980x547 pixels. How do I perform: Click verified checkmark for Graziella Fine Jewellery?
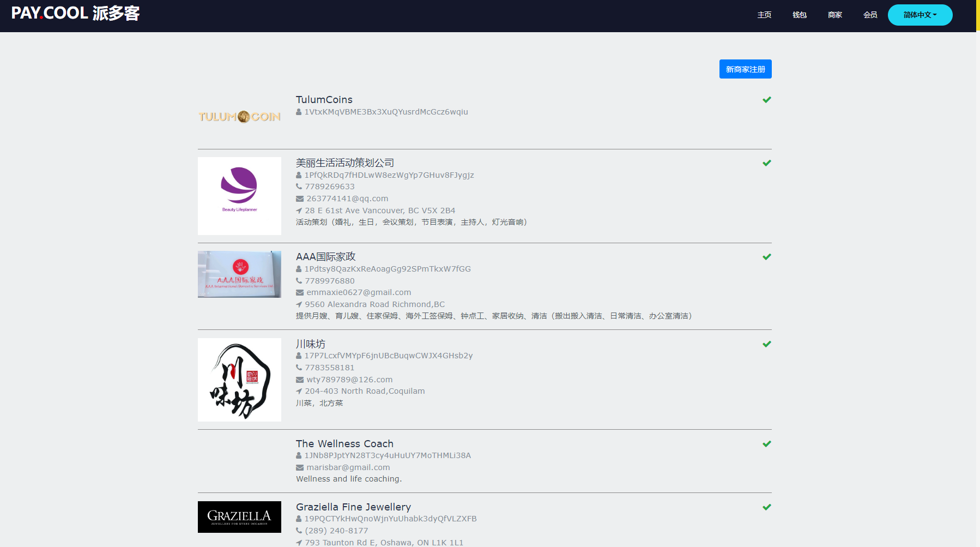767,507
